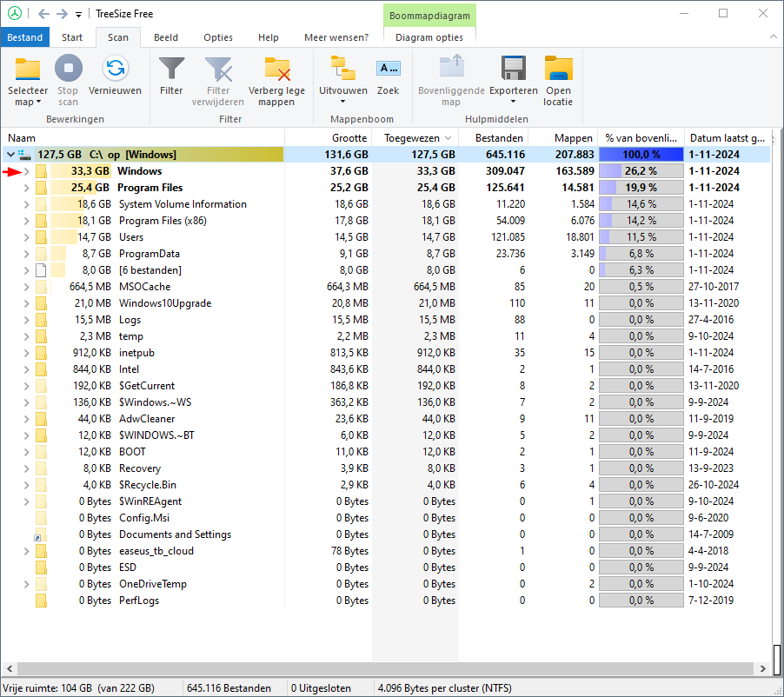The image size is (784, 697).
Task: Expand the Windows folder node
Action: [x=26, y=171]
